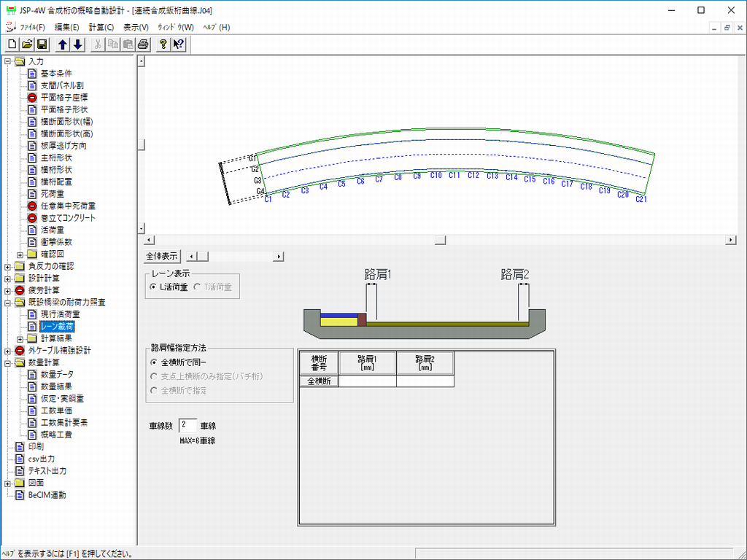
Task: Open the 基本条件 tree item
Action: click(x=55, y=73)
